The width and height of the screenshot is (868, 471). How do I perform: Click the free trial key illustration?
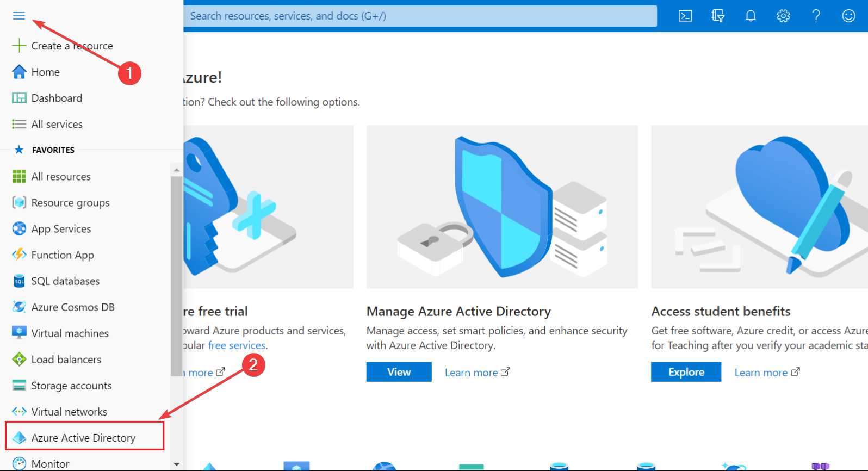pyautogui.click(x=268, y=207)
